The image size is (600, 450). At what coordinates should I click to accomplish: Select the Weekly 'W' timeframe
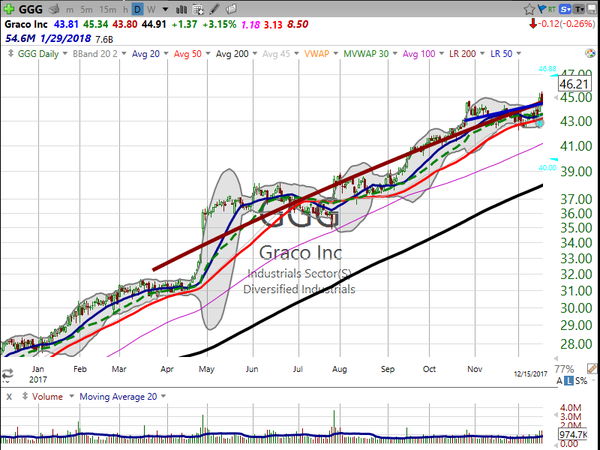(151, 10)
